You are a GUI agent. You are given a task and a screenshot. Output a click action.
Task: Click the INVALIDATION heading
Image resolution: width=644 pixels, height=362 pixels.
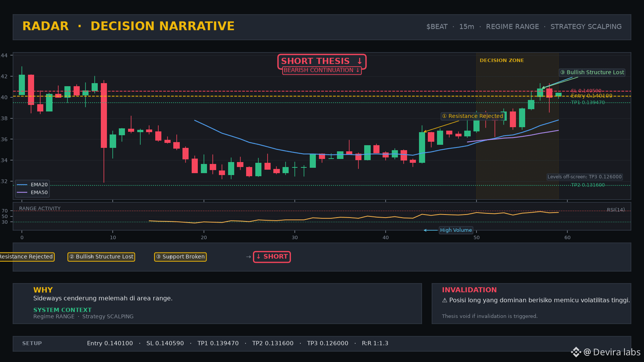click(x=469, y=290)
